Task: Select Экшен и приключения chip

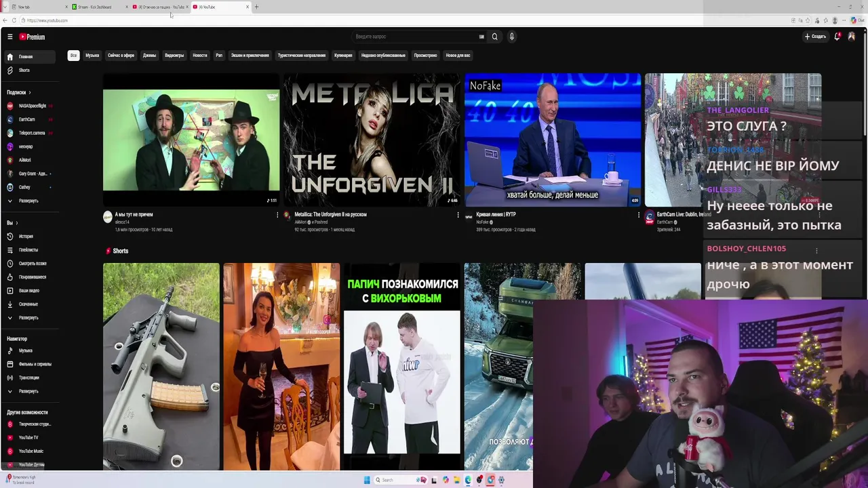Action: [x=250, y=56]
